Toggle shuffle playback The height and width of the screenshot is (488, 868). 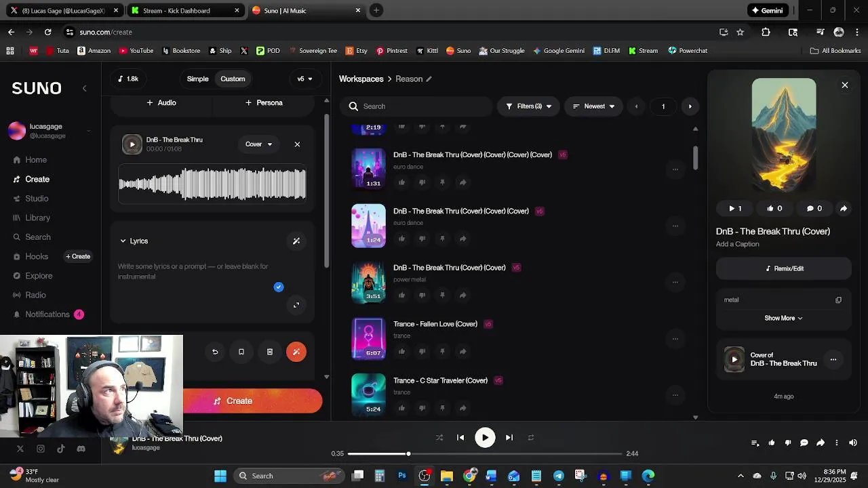point(439,438)
